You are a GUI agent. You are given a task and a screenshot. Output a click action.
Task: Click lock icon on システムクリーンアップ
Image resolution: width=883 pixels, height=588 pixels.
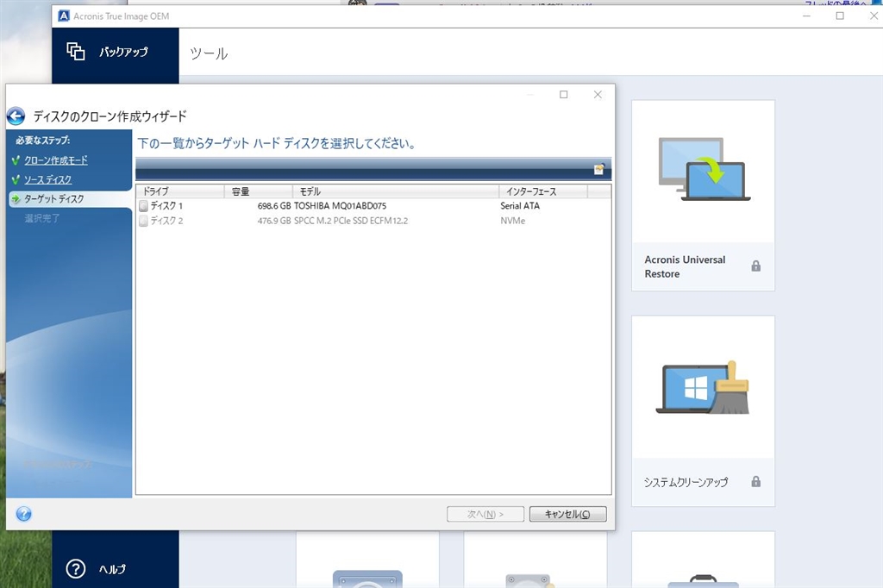tap(755, 482)
